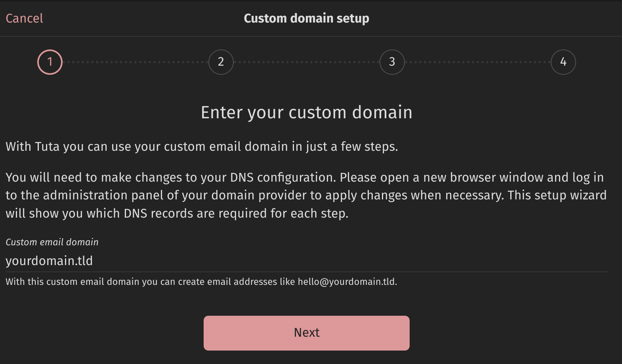
Task: Click the hello@yourdomain.tld example address
Action: [346, 282]
